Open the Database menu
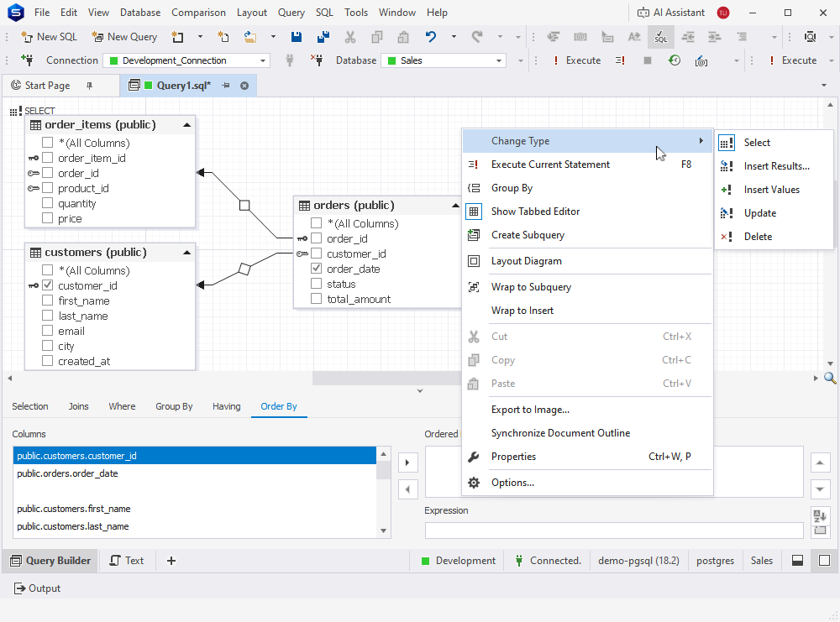Screen dimensions: 840x622 point(139,13)
